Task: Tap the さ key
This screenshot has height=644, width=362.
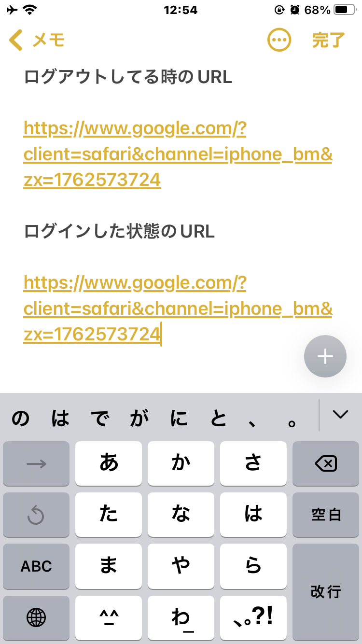Action: tap(253, 463)
